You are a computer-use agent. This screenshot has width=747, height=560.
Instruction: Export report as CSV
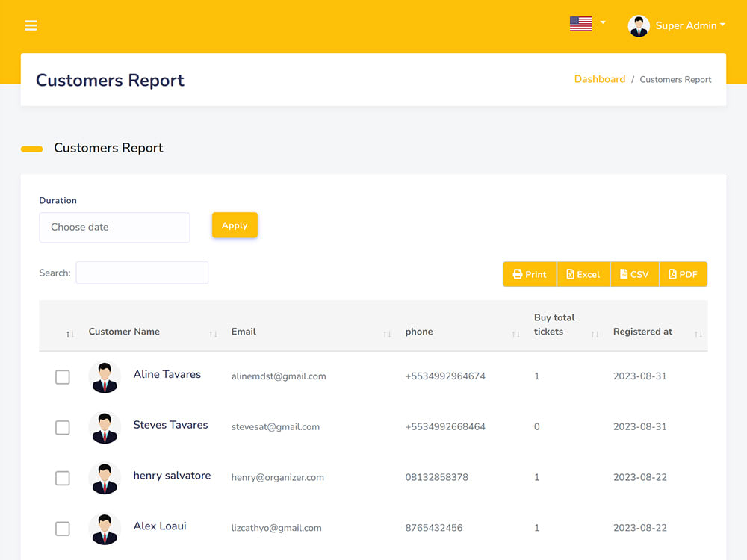[x=634, y=274]
